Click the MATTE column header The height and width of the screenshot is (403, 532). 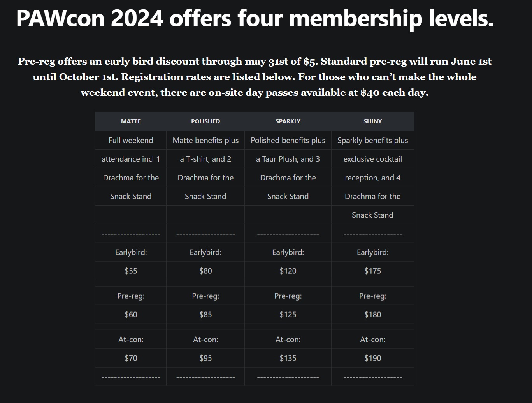coord(131,121)
